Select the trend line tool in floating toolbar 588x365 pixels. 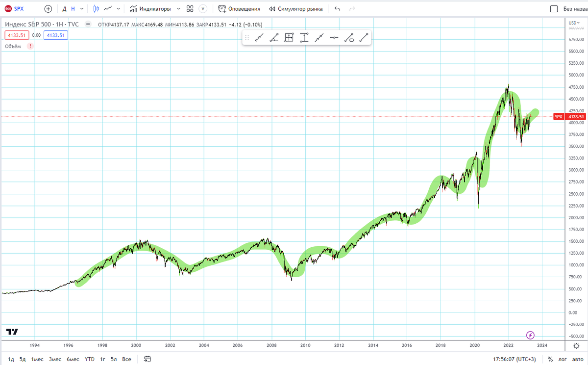pos(259,37)
